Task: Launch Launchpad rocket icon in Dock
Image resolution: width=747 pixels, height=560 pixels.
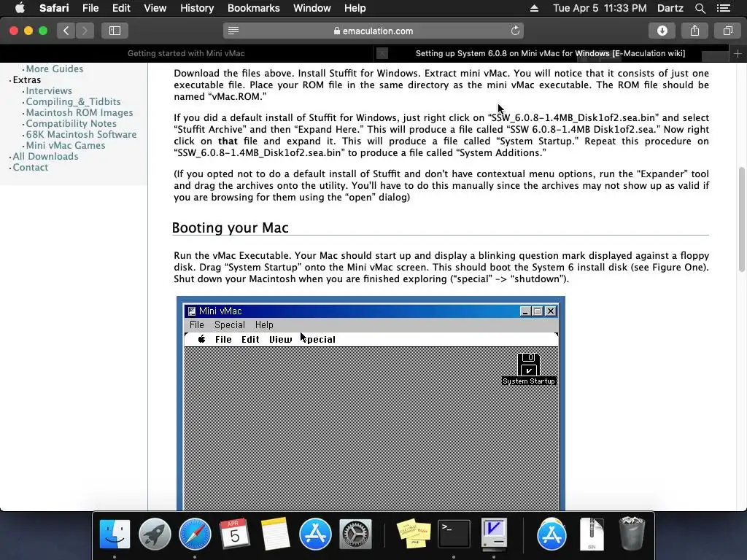Action: point(155,534)
